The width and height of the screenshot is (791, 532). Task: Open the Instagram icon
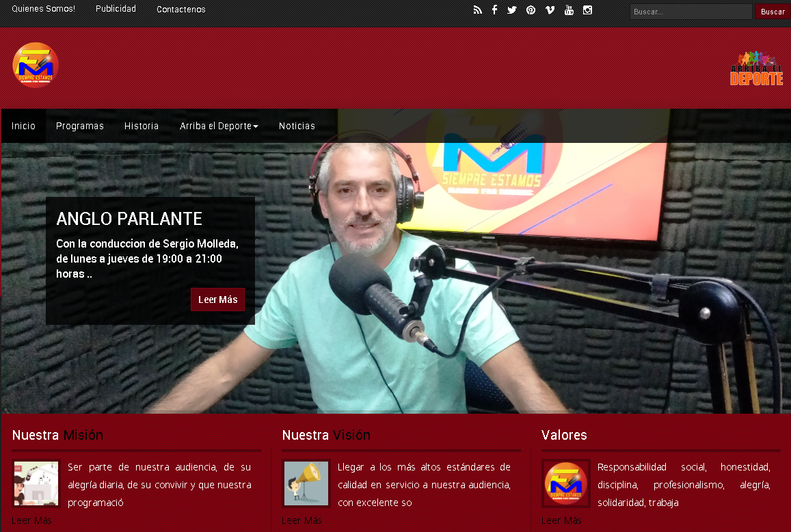(x=587, y=10)
